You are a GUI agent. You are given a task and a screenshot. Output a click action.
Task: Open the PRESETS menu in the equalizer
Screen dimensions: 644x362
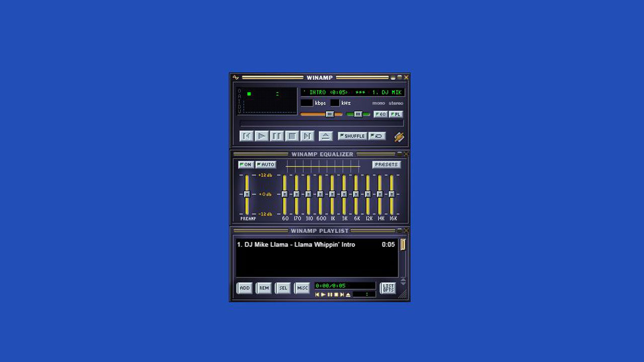tap(386, 164)
